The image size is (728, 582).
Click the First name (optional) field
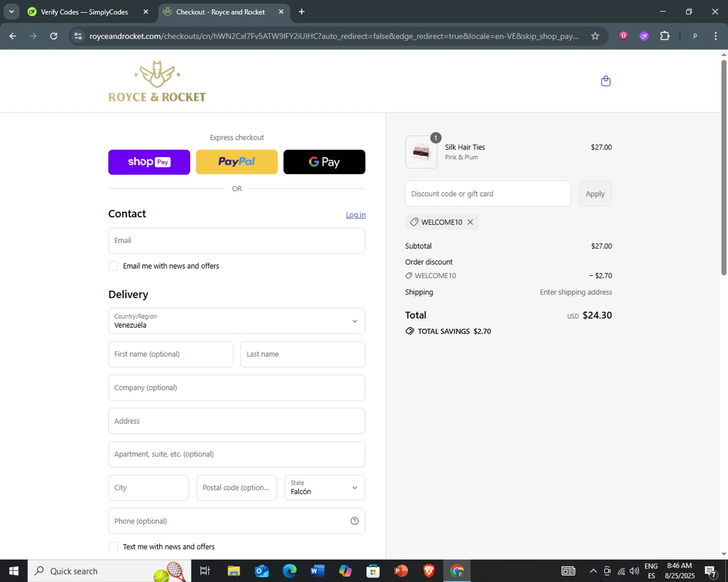point(171,354)
